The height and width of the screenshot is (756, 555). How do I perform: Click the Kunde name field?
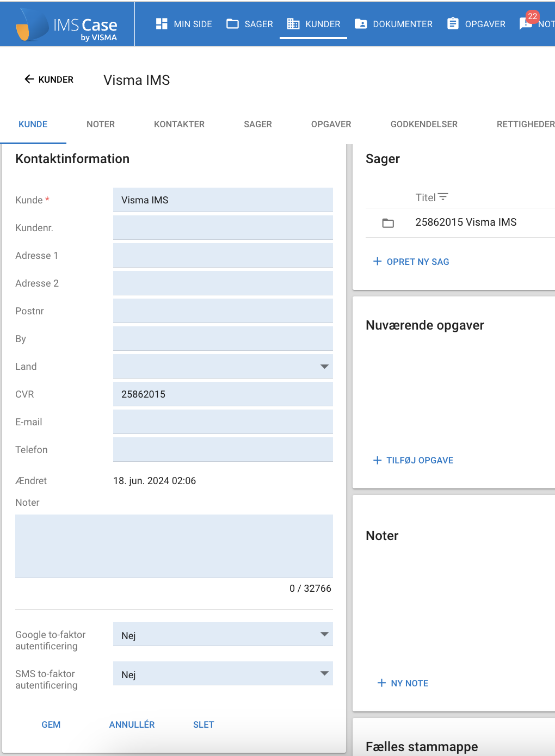tap(223, 200)
